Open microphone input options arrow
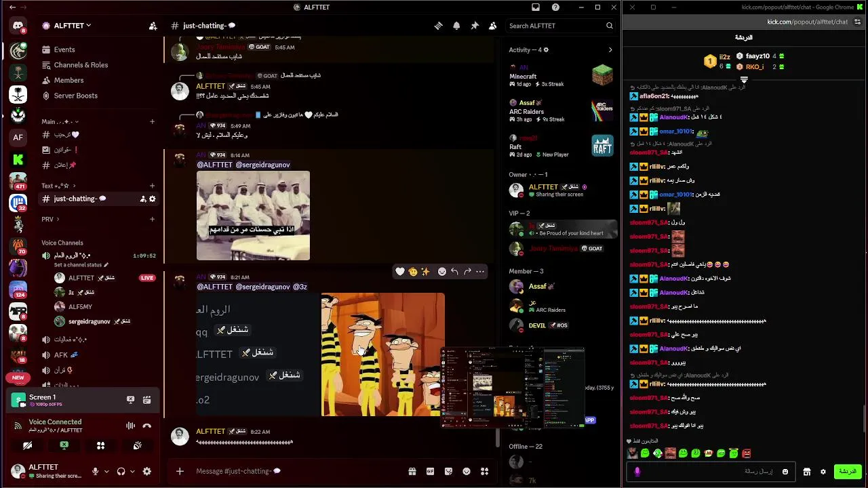868x488 pixels. pos(106,471)
